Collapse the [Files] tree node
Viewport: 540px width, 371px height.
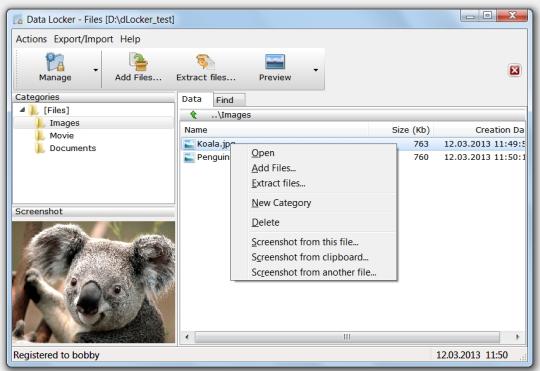tap(22, 110)
